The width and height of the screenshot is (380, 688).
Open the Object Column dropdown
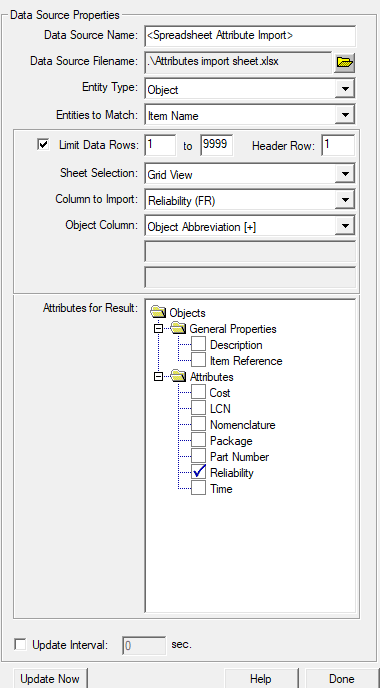[345, 226]
